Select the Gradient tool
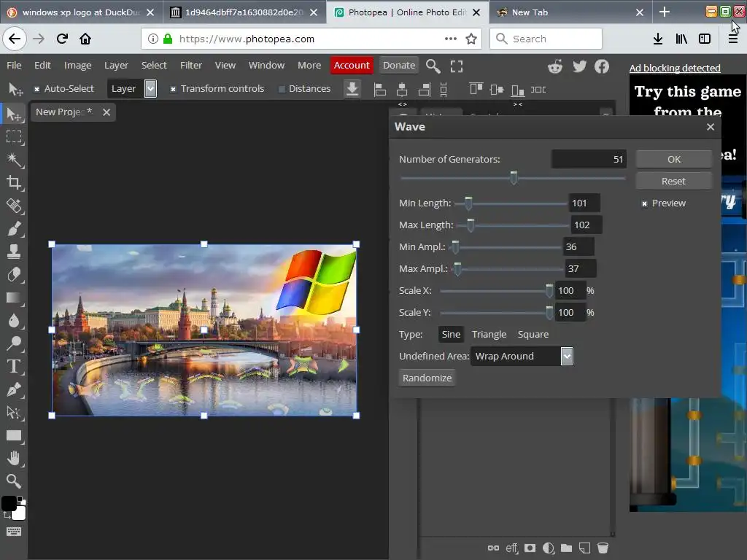This screenshot has height=560, width=747. (x=14, y=297)
